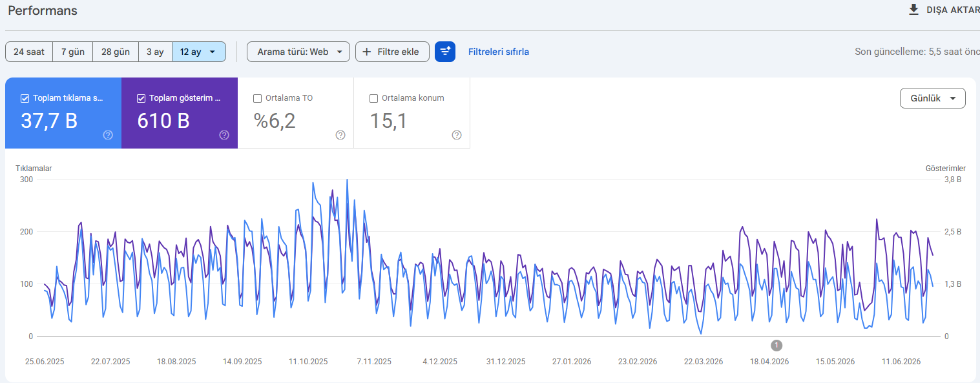980x383 pixels.
Task: Click the download icon beside DIŞA AKTAR
Action: click(x=913, y=10)
